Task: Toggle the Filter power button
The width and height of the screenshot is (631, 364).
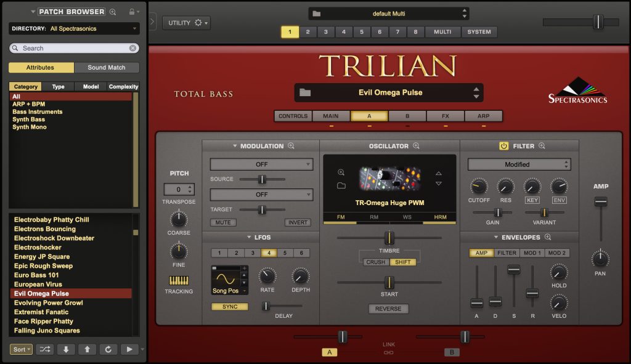Action: [x=504, y=146]
